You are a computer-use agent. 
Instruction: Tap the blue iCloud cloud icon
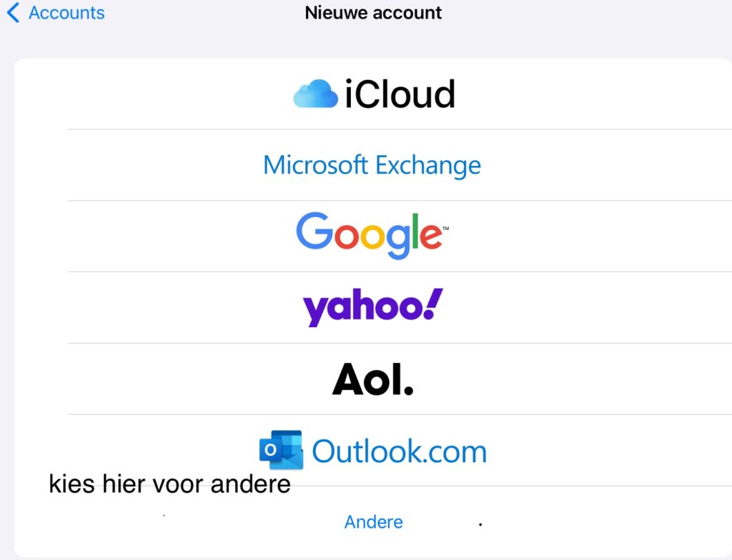pyautogui.click(x=315, y=94)
